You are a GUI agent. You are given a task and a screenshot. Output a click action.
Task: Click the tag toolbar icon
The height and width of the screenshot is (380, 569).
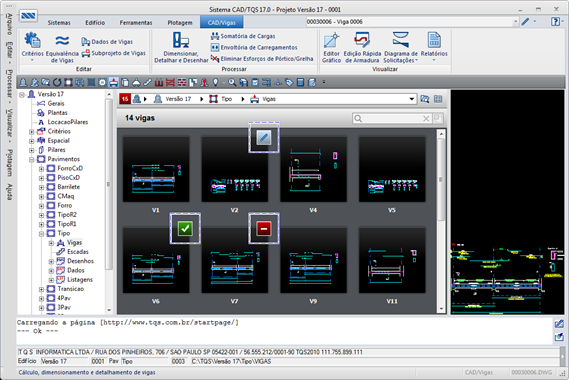pos(289,83)
